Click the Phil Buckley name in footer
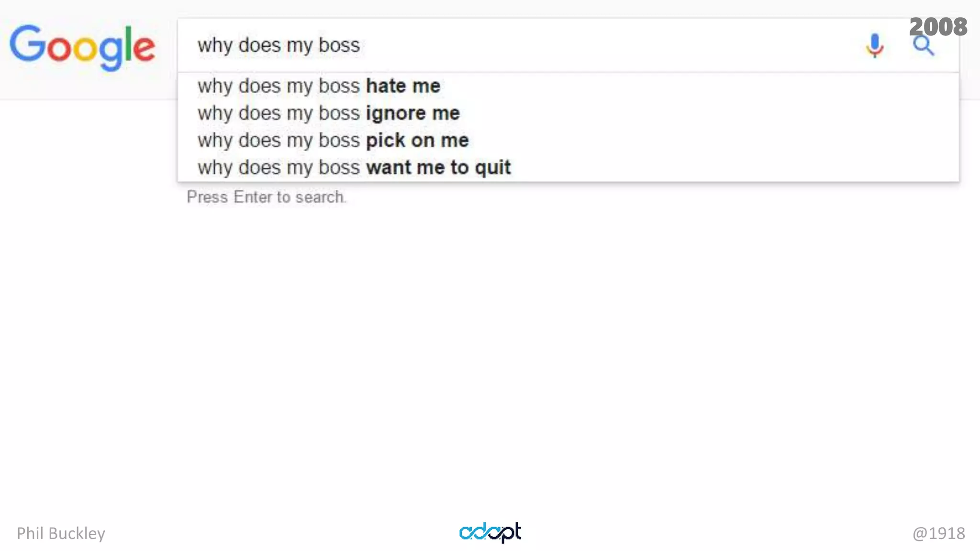Viewport: 980px width, 551px height. (61, 533)
